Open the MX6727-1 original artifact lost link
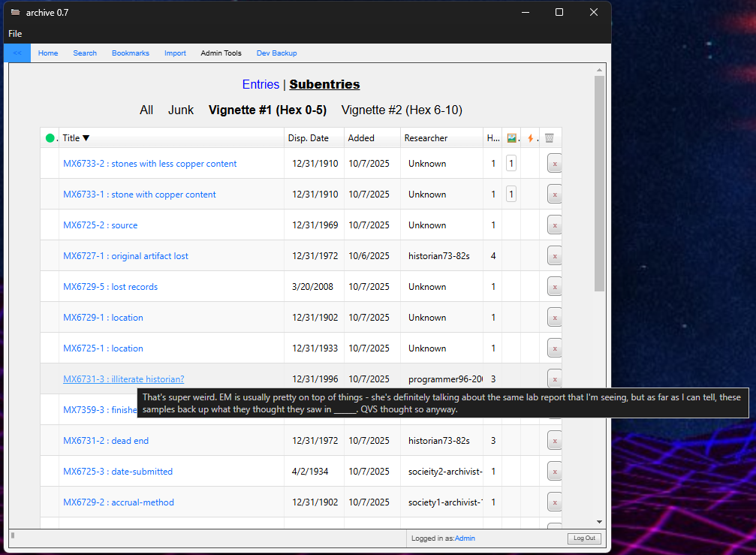Image resolution: width=756 pixels, height=555 pixels. [x=125, y=256]
